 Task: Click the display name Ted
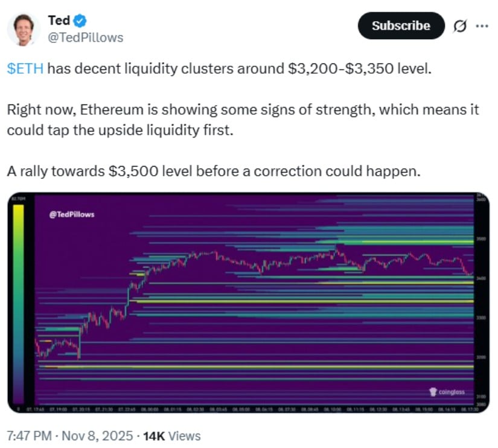59,21
